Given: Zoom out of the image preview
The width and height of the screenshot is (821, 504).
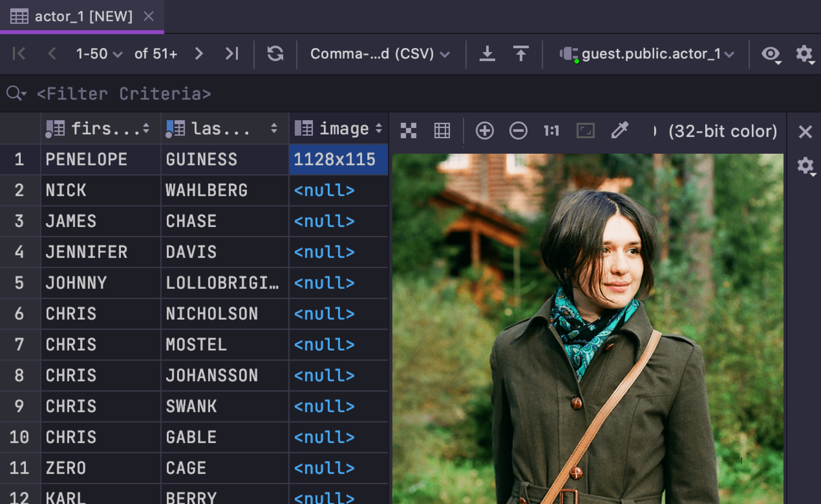Looking at the screenshot, I should click(518, 131).
